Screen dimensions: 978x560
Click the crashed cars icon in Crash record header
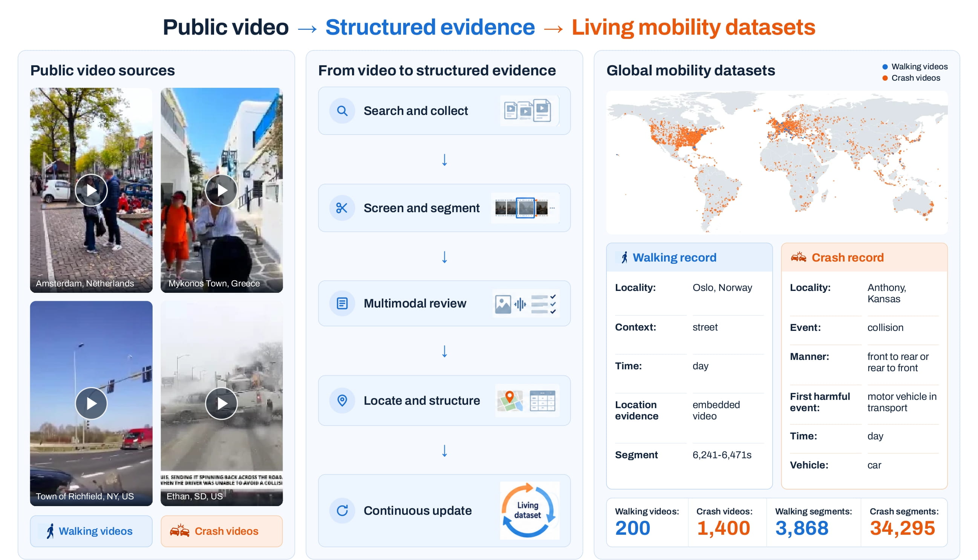coord(798,257)
